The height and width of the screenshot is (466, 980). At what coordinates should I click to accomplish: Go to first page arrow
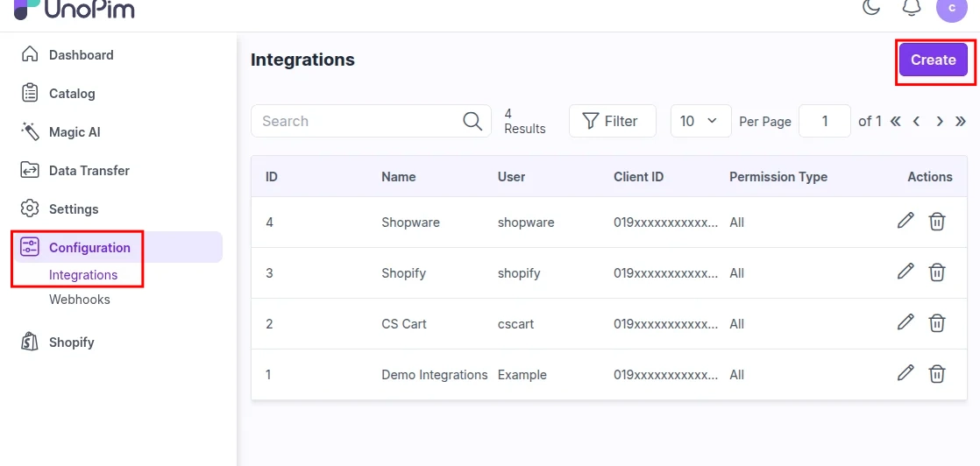click(896, 121)
